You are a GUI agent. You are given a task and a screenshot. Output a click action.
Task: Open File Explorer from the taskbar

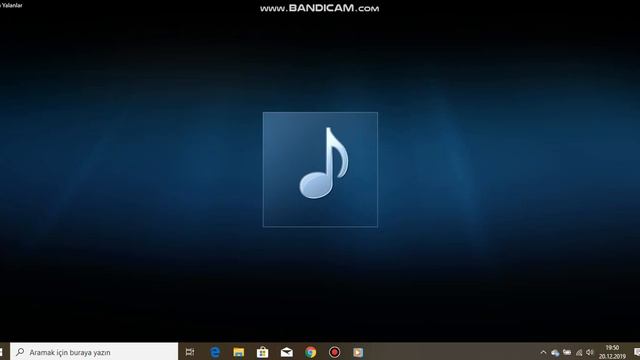[239, 352]
